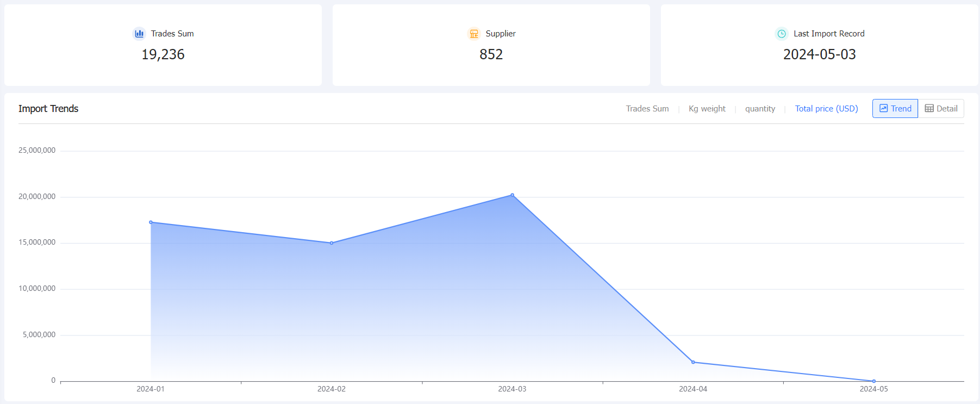980x404 pixels.
Task: Click the 2024-04 data point
Action: tap(693, 362)
